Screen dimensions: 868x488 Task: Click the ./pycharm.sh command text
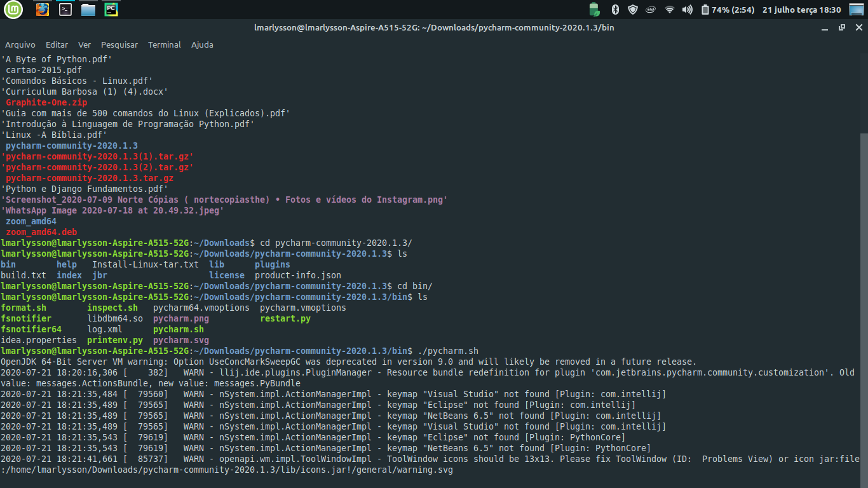pos(448,351)
